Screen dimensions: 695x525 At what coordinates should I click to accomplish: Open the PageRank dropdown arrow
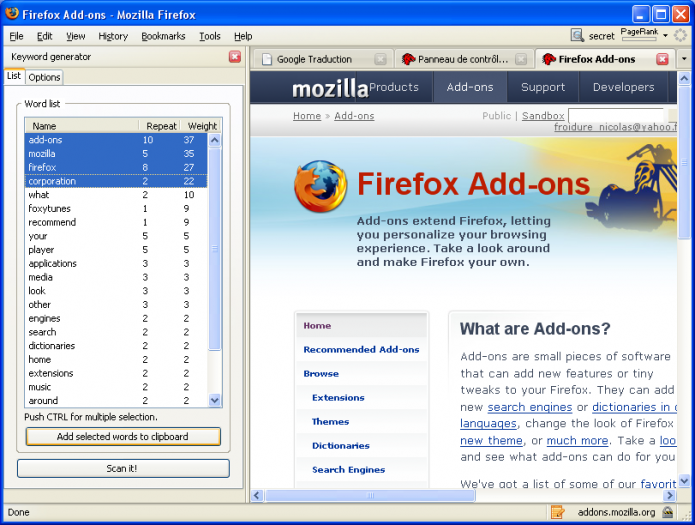click(665, 35)
